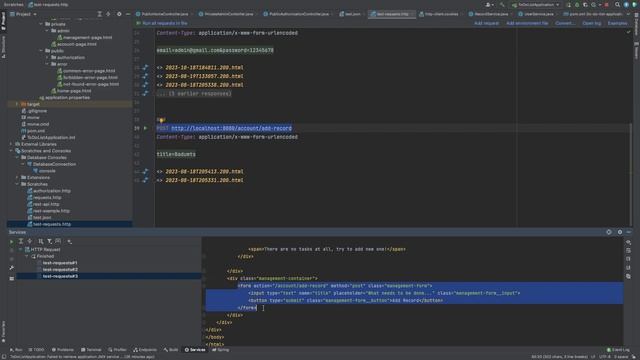Collapse all in the Services toolbar

30,242
